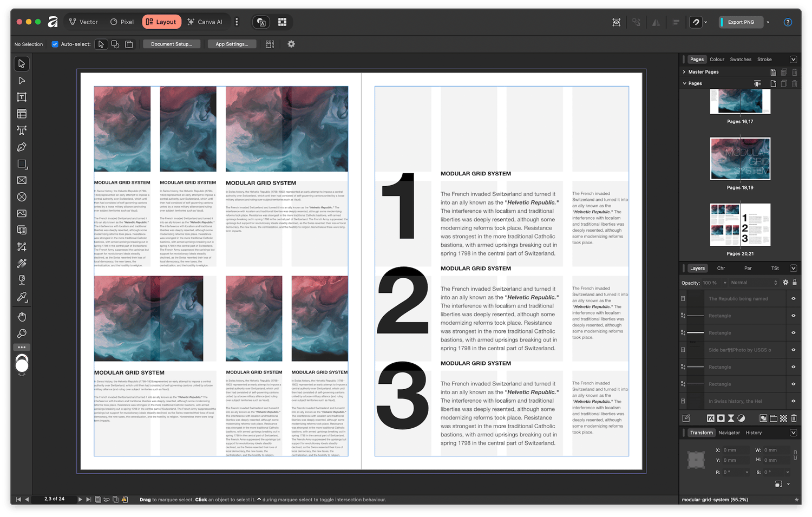812x517 pixels.
Task: Select the Picture Frame Ellipse tool
Action: pyautogui.click(x=22, y=197)
